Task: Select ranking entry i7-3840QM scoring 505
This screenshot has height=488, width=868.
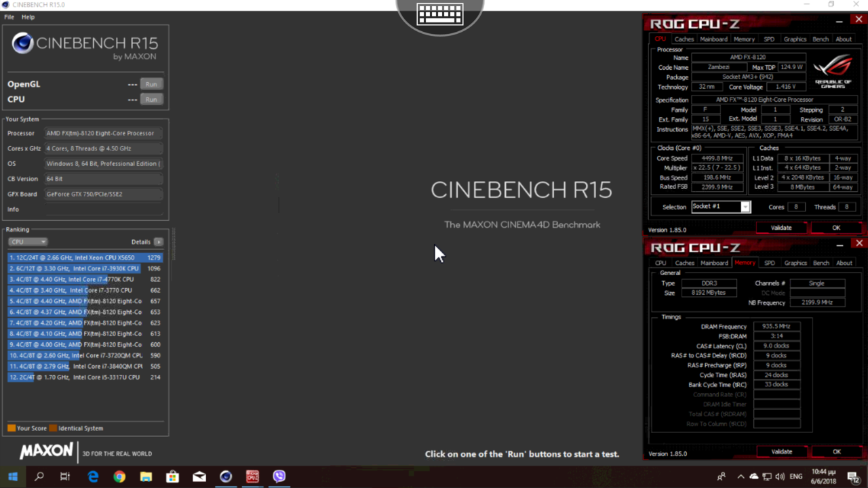Action: point(85,366)
